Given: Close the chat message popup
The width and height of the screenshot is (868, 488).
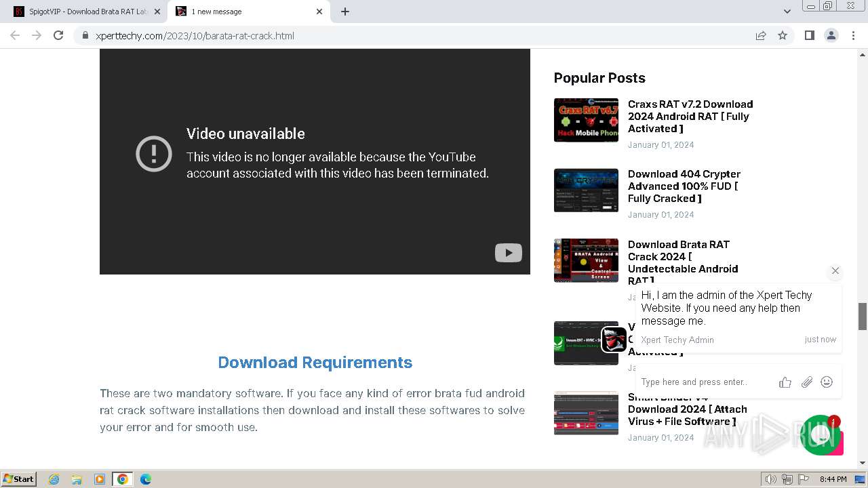Looking at the screenshot, I should (835, 270).
